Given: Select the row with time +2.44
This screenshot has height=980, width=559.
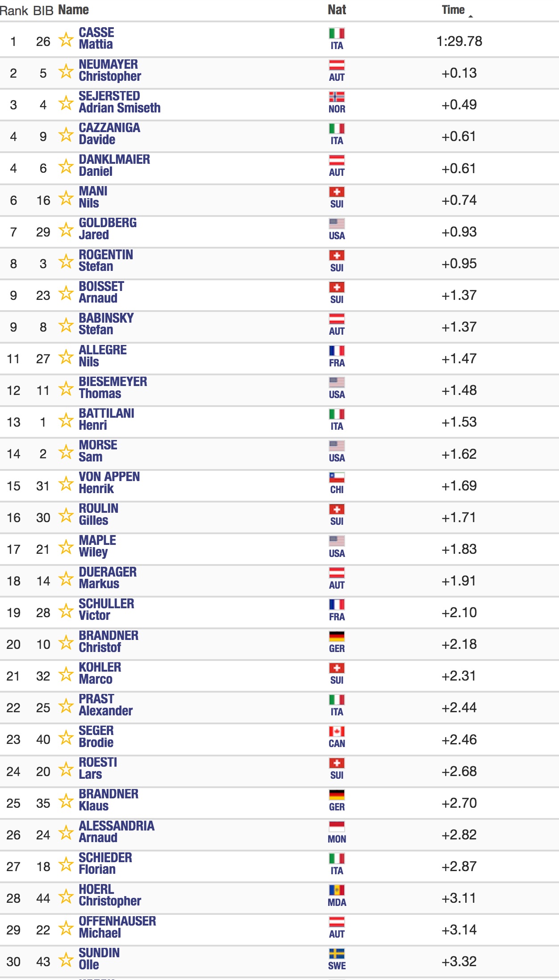Looking at the screenshot, I should click(x=279, y=707).
